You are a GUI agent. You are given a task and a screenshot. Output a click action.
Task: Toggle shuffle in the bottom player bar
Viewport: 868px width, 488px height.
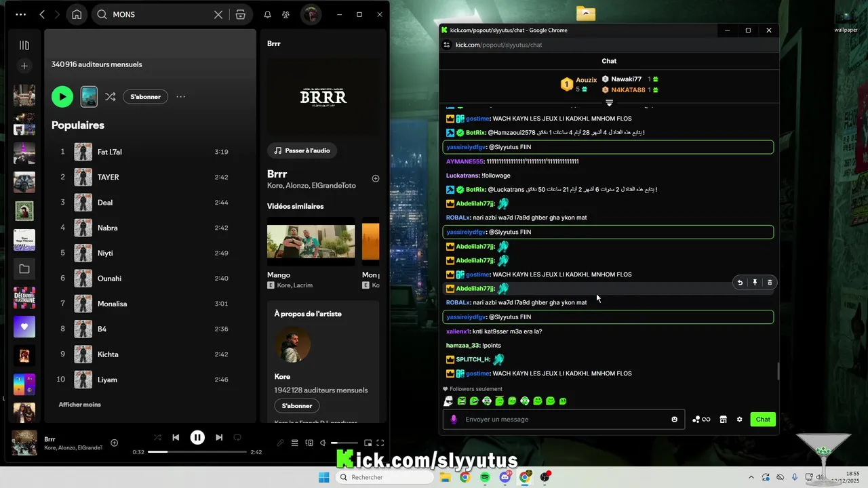[157, 438]
